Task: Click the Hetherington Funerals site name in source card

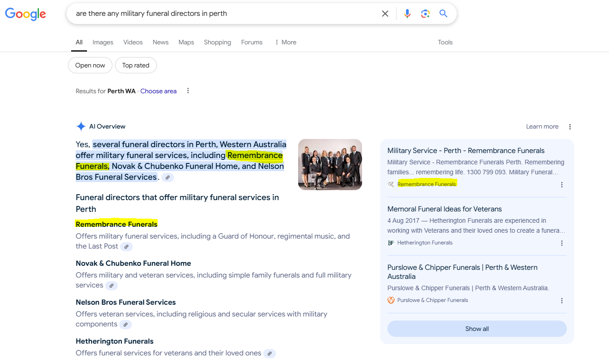Action: (425, 243)
